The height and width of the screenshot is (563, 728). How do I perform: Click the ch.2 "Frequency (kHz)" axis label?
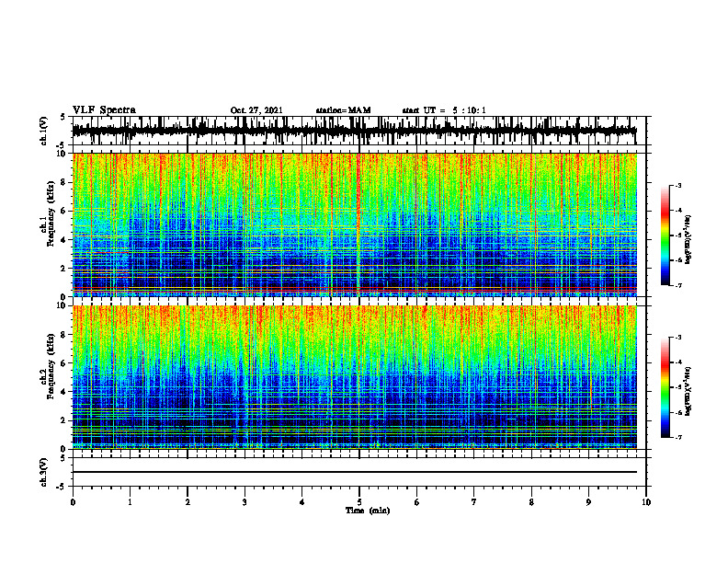51,367
